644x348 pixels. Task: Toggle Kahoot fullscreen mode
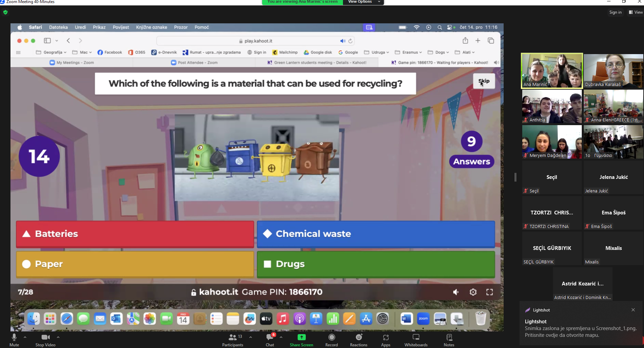[489, 292]
